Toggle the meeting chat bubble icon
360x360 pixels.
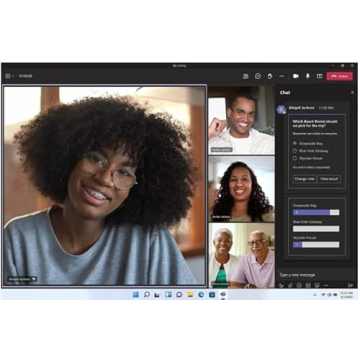(258, 76)
